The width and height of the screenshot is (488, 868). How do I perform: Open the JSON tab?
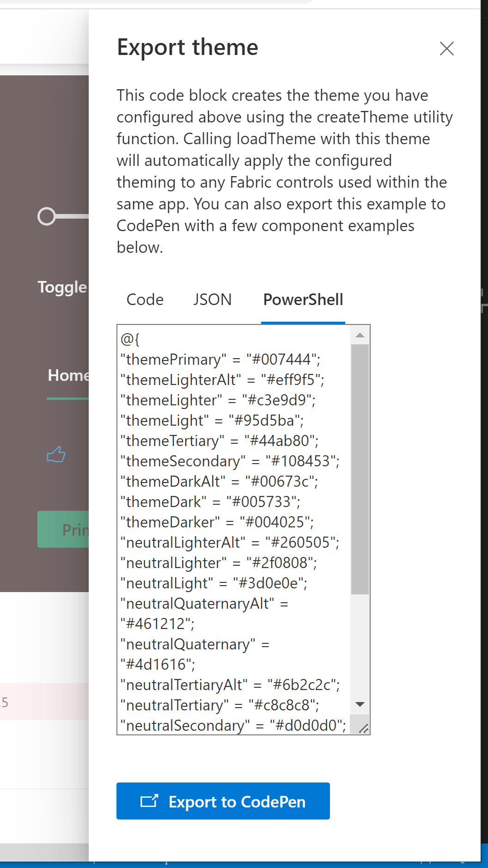click(213, 300)
